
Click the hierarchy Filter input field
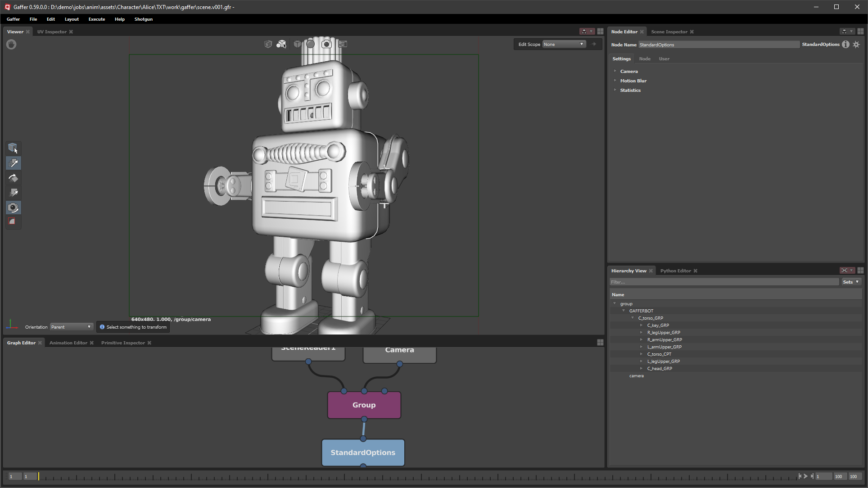click(x=724, y=282)
